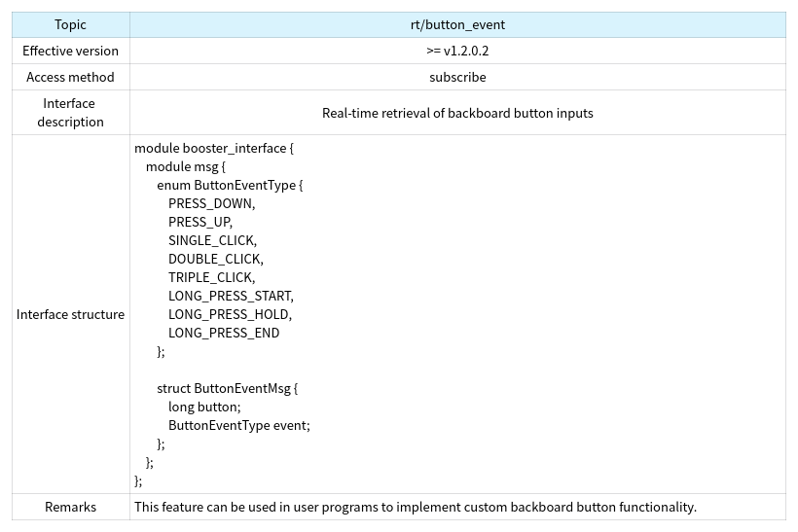Screen dimensions: 798x532
Task: Click the 'Effective version' row label
Action: [70, 51]
